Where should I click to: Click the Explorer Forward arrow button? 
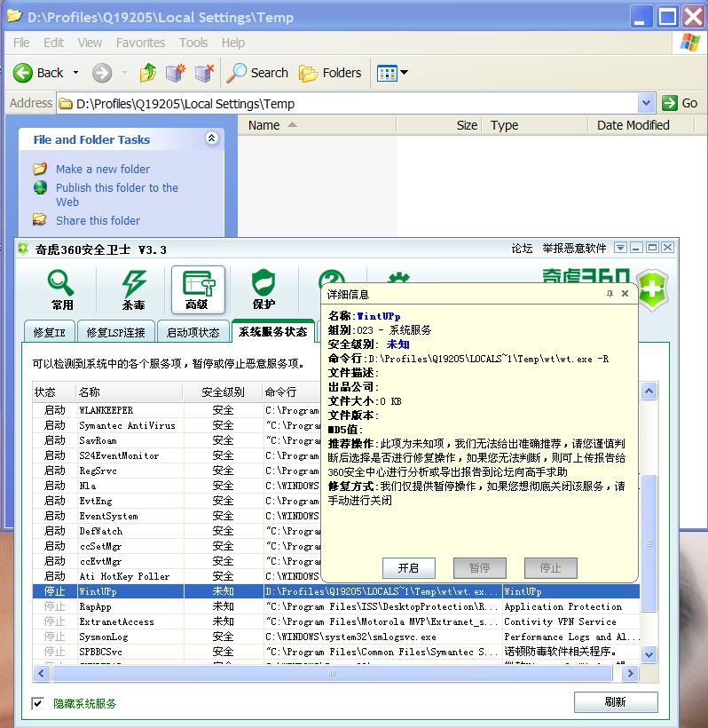tap(102, 73)
